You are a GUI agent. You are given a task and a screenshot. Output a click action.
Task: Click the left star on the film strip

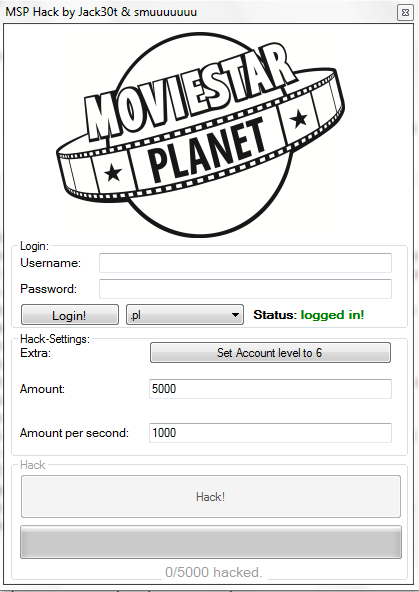point(113,173)
